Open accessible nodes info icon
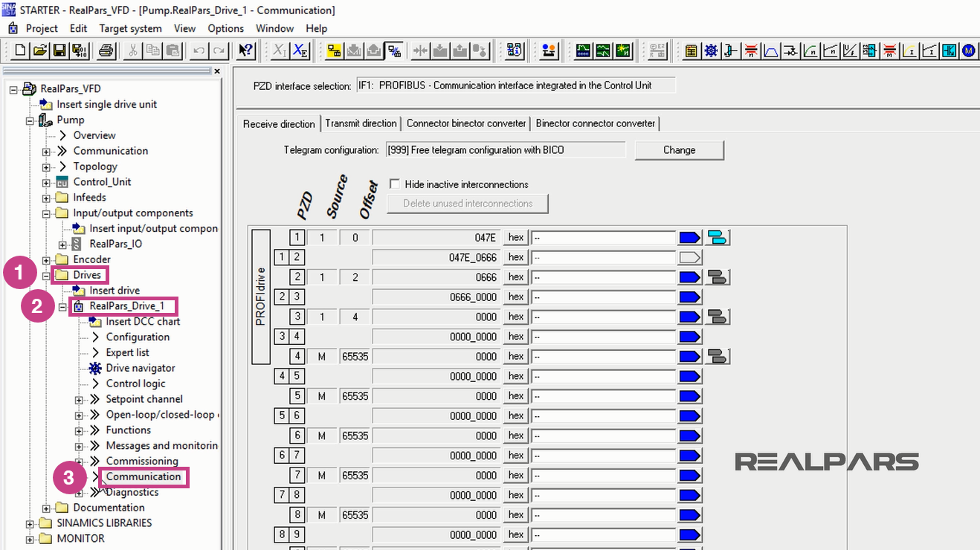 [515, 51]
